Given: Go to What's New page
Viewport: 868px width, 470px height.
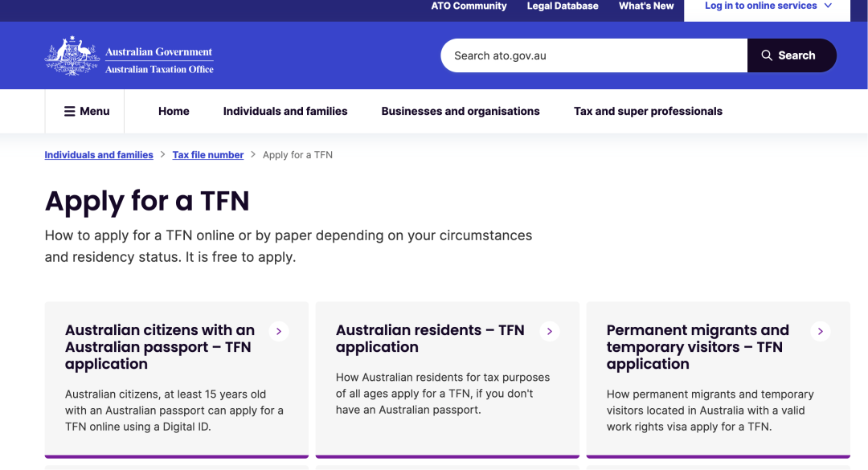Looking at the screenshot, I should (646, 6).
